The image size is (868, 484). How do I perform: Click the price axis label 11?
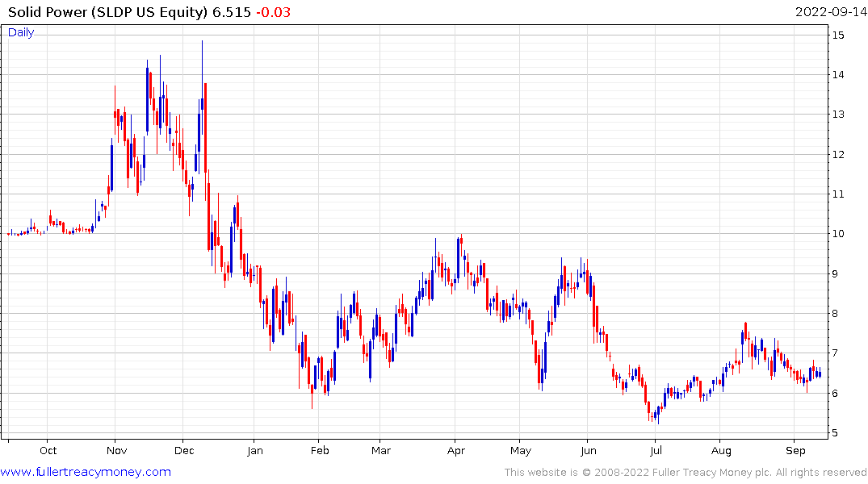(838, 194)
